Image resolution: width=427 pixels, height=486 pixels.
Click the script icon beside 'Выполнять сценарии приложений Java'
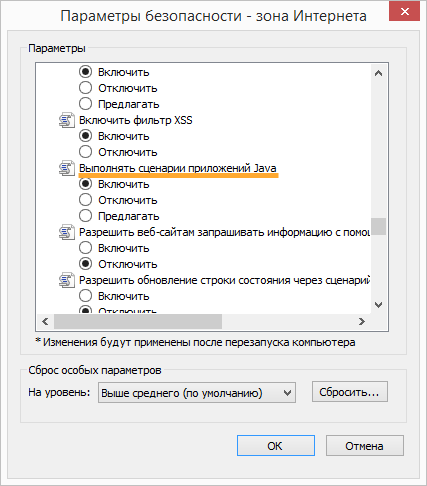pos(67,168)
